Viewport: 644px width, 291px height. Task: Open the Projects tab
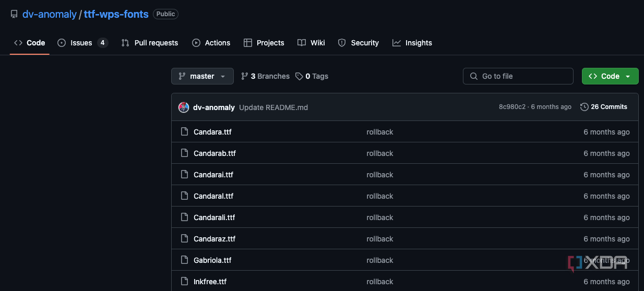point(264,43)
